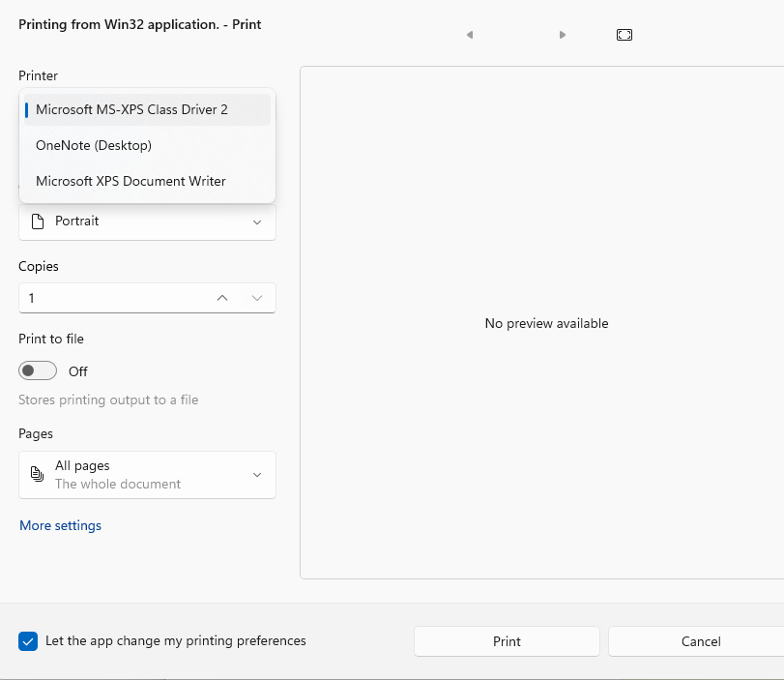The height and width of the screenshot is (680, 784).
Task: Open the More settings link
Action: pyautogui.click(x=60, y=526)
